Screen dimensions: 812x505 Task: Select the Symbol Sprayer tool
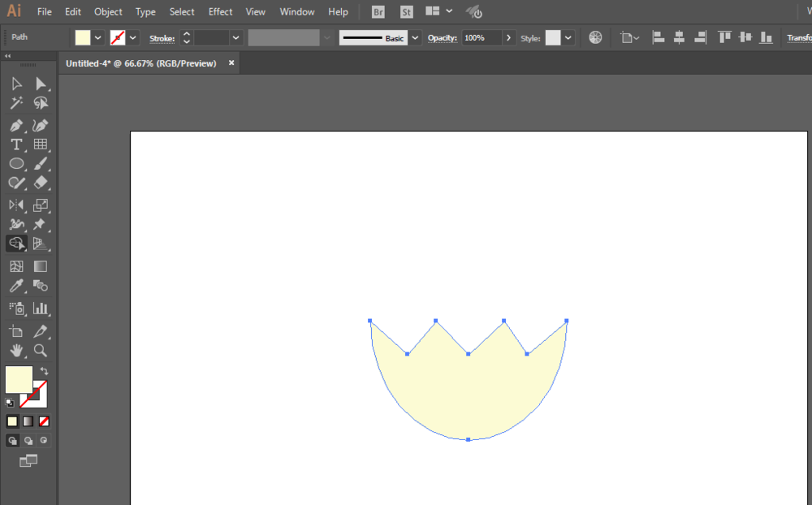pos(16,309)
